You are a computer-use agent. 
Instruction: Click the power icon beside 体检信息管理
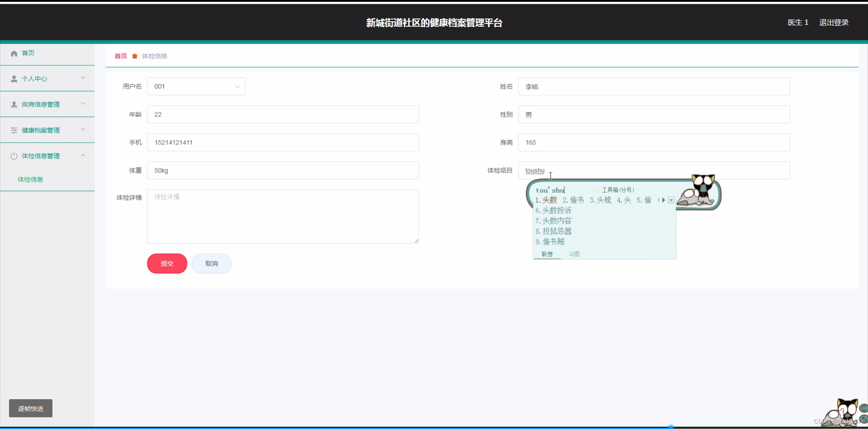coord(13,156)
